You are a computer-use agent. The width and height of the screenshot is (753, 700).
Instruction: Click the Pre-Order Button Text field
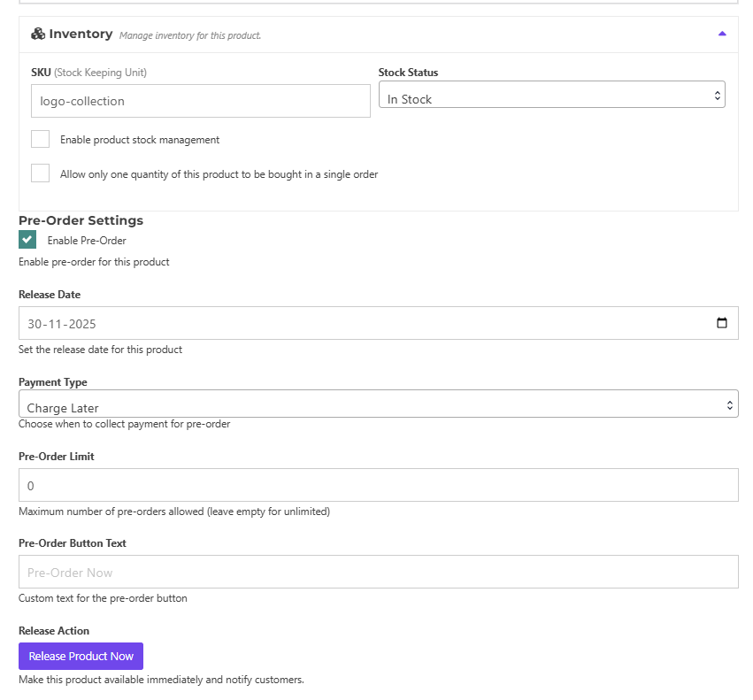[x=378, y=572]
